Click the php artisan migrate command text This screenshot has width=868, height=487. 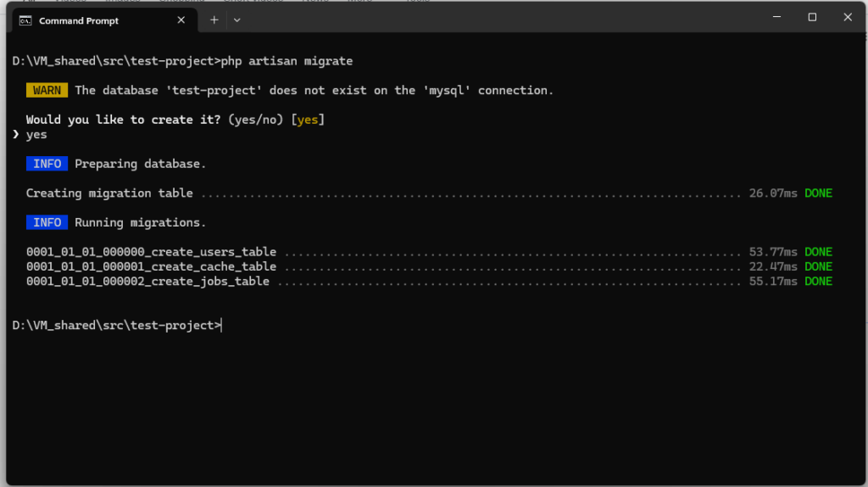286,61
